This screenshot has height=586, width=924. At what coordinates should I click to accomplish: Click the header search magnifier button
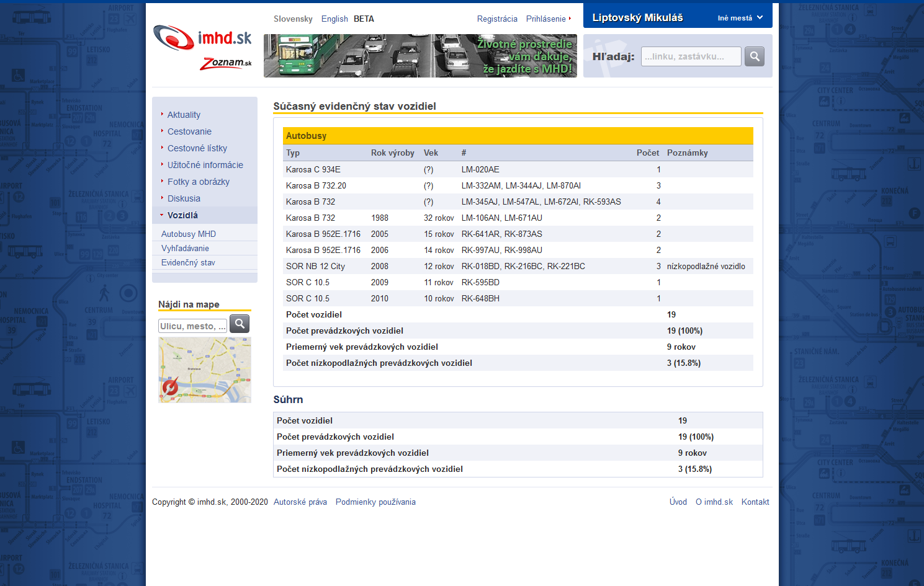pos(755,56)
